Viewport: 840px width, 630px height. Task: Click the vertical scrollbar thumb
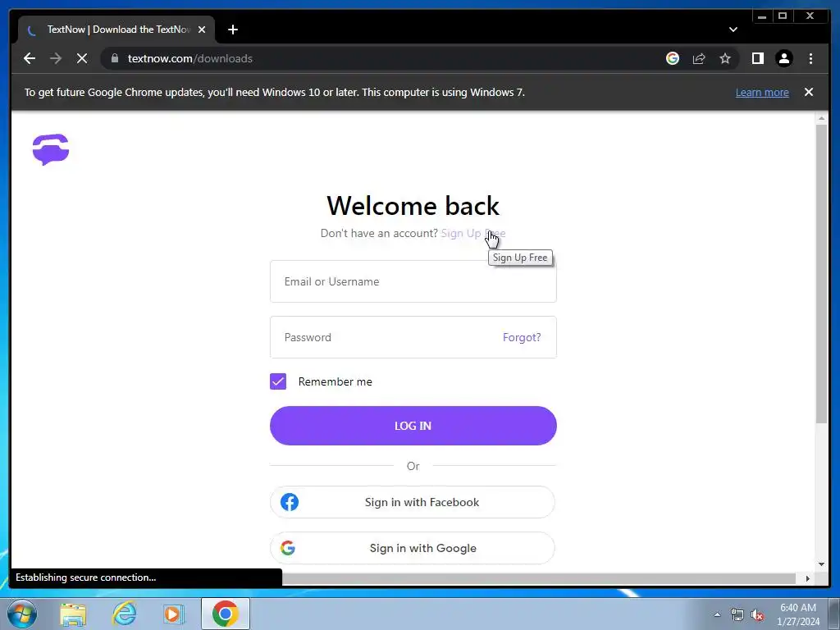click(x=821, y=273)
